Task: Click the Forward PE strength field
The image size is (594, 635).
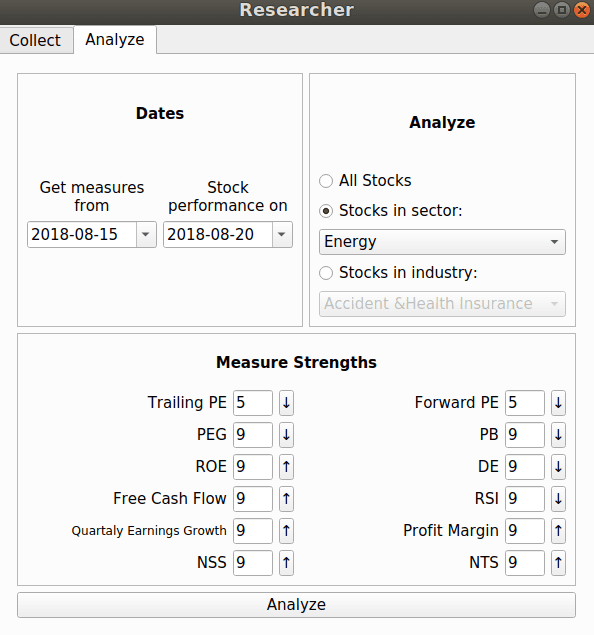Action: 525,403
